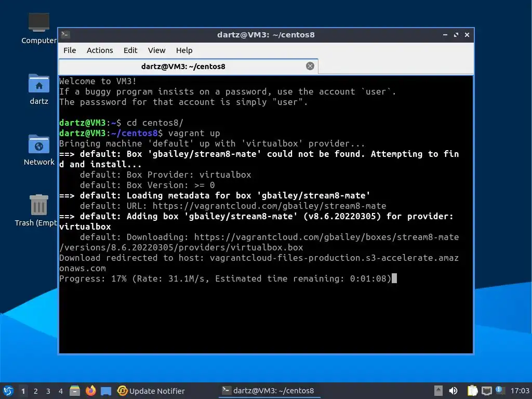Click 'Loading metadata for box' line
Screen dimensions: 532x399
tap(215, 195)
